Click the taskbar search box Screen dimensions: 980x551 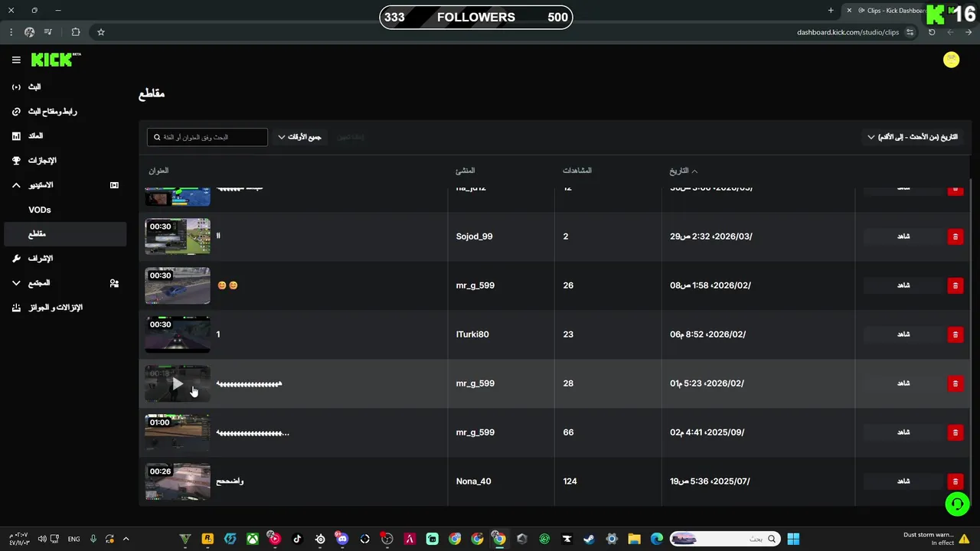click(x=724, y=539)
